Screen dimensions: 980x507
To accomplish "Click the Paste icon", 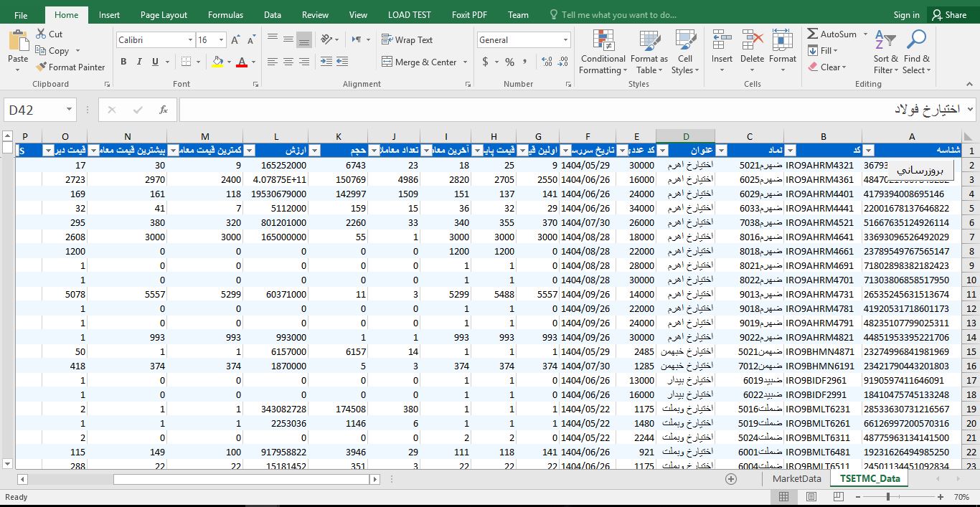I will tap(18, 42).
